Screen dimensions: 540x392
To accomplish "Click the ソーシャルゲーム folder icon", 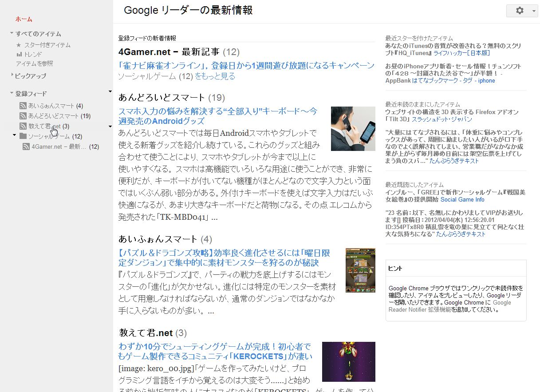I will (x=23, y=136).
